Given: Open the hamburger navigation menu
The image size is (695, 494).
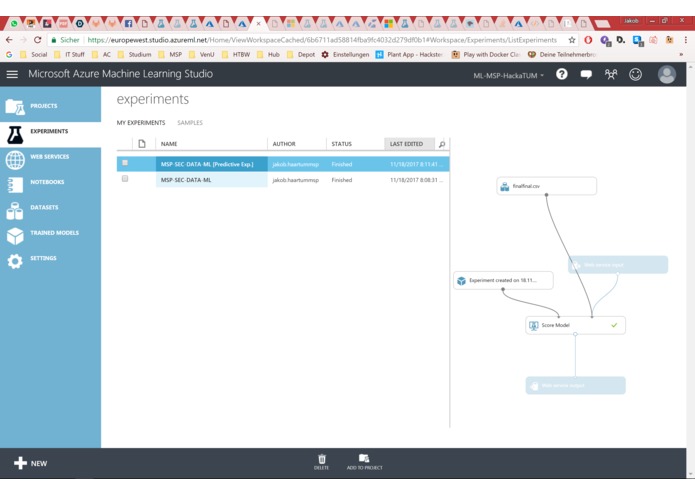Looking at the screenshot, I should tap(12, 74).
